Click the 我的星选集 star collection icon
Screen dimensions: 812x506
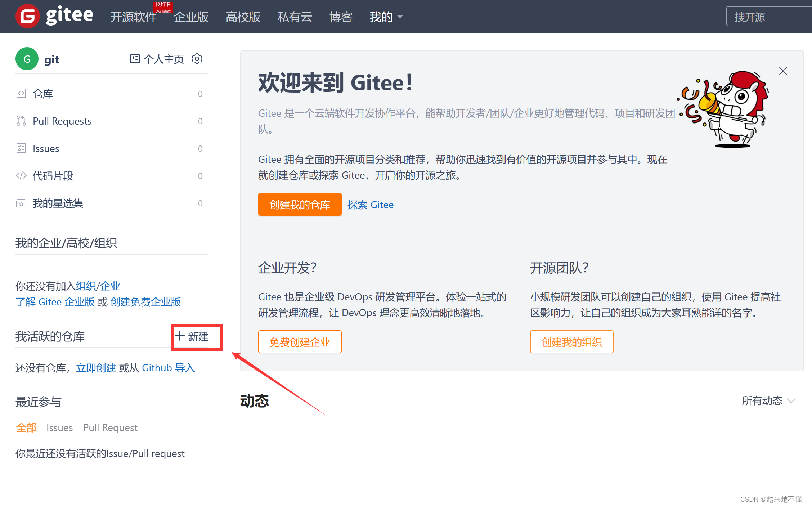(x=21, y=203)
